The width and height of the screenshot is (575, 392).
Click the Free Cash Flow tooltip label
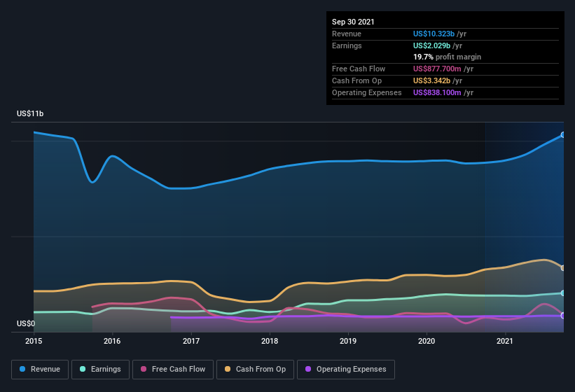click(359, 69)
